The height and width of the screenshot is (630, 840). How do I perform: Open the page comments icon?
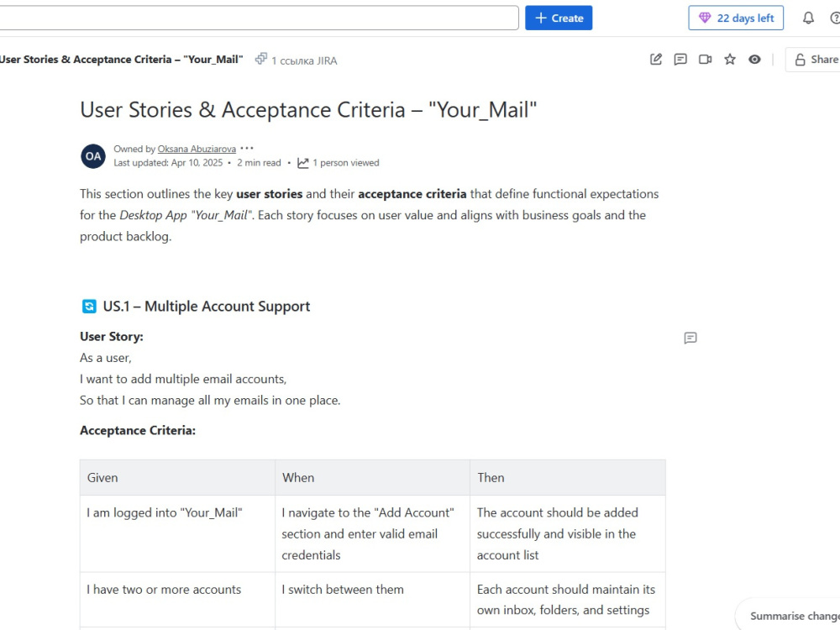click(x=680, y=60)
